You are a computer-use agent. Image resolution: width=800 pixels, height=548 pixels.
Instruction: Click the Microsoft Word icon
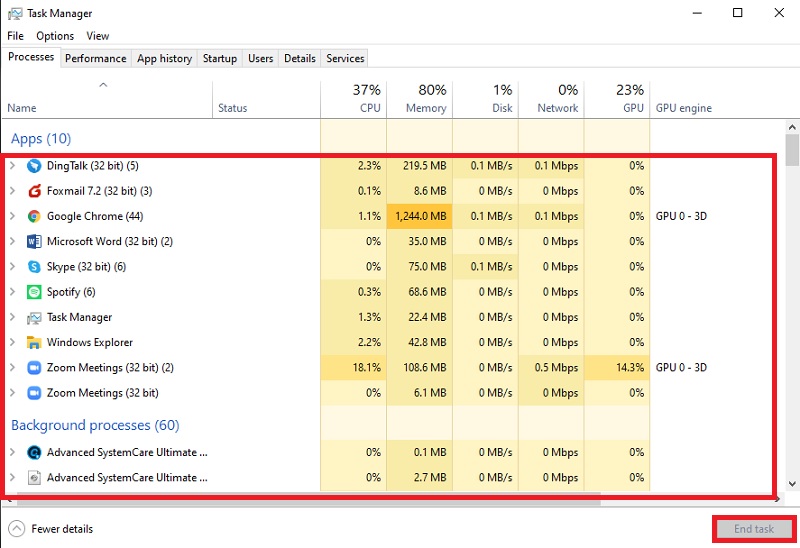[34, 241]
